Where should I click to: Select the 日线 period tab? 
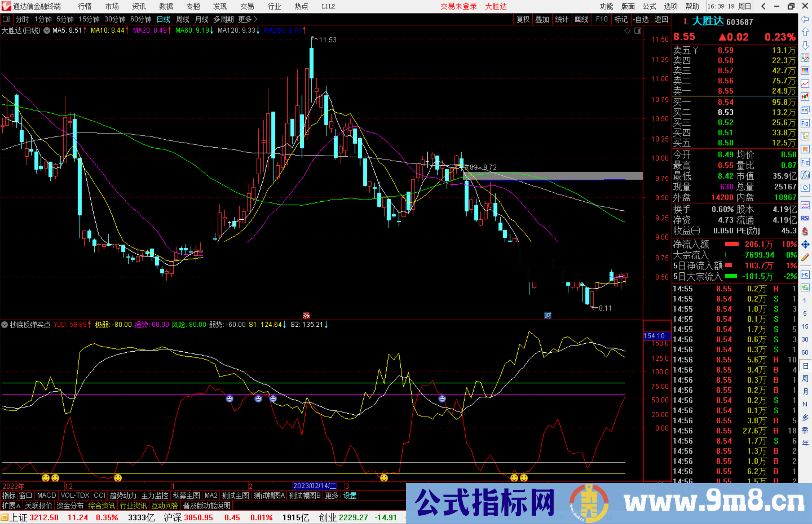pos(164,19)
